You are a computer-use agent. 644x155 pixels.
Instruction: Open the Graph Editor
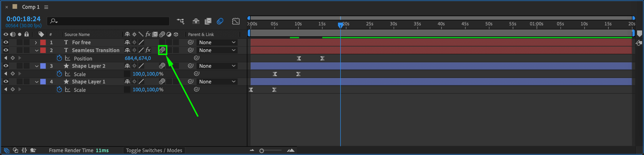(x=236, y=21)
